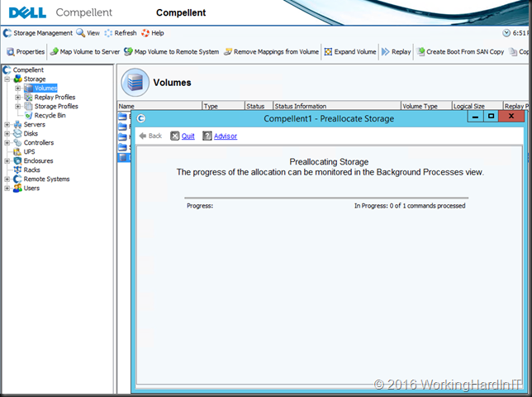Click Map Volume to Server

point(85,51)
